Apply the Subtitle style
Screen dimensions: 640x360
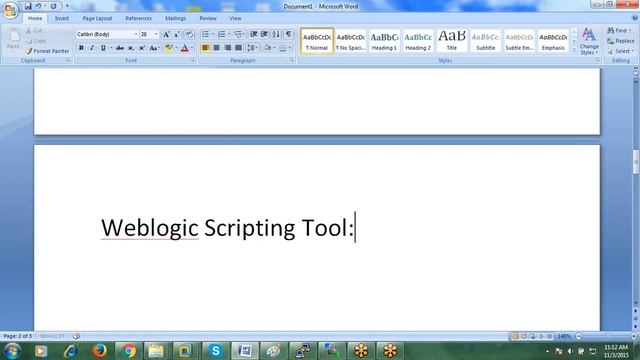coord(486,41)
